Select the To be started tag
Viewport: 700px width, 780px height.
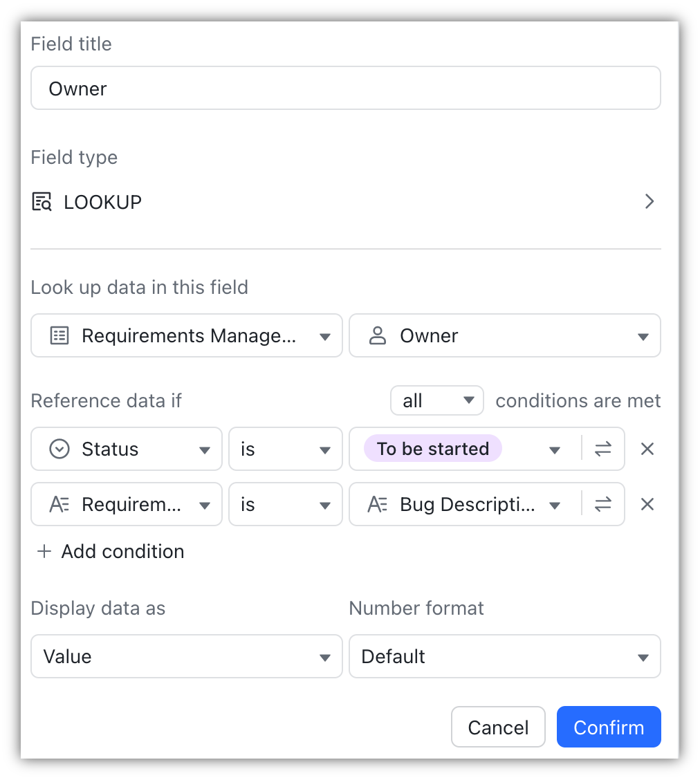tap(433, 449)
